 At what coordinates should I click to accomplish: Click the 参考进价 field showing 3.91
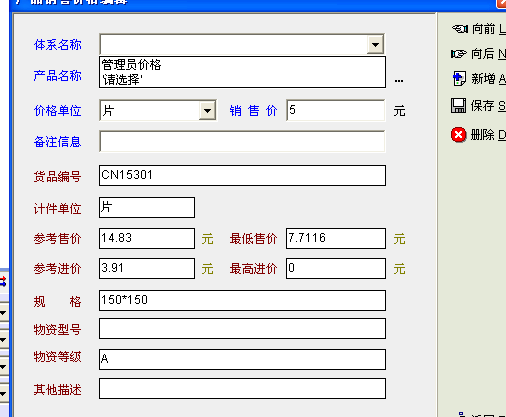coord(147,268)
